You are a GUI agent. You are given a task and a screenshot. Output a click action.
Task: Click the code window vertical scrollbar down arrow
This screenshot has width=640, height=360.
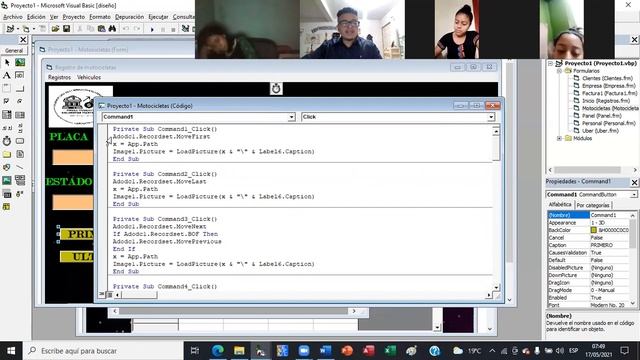pyautogui.click(x=496, y=287)
